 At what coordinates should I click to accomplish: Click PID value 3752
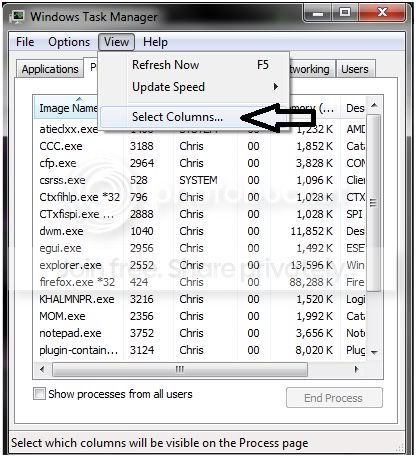(x=142, y=333)
